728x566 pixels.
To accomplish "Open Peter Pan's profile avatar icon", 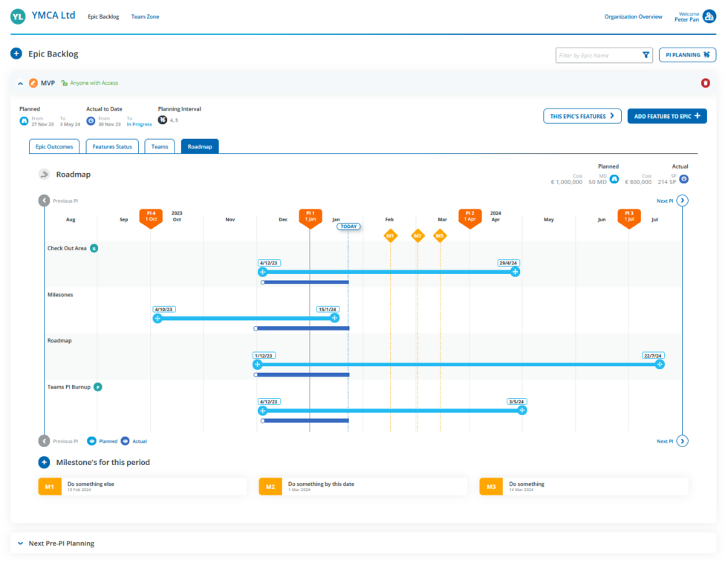I will click(709, 16).
